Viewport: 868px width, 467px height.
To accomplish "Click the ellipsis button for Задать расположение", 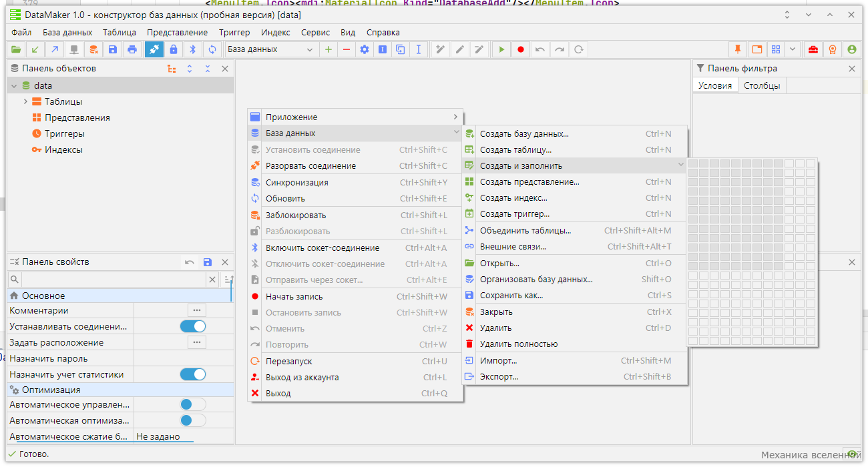I will tap(196, 342).
